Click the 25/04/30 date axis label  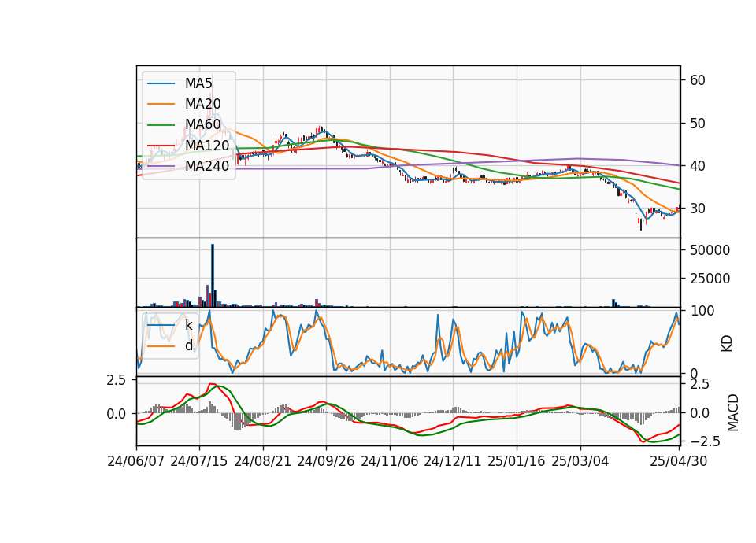pos(679,461)
